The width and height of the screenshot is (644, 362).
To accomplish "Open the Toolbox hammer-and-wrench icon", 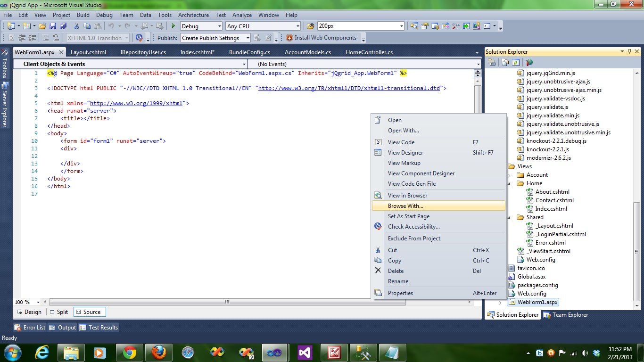I will 456,26.
